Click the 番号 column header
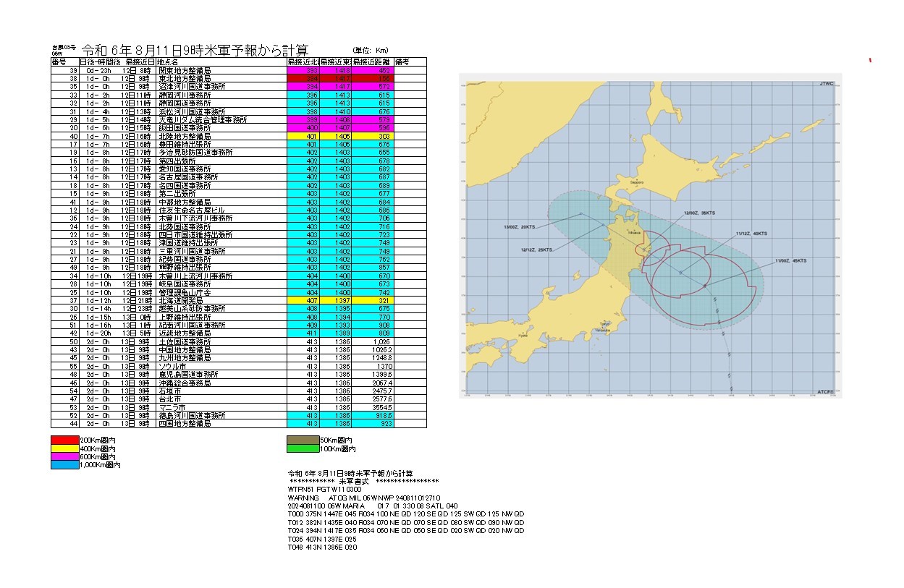 (59, 63)
